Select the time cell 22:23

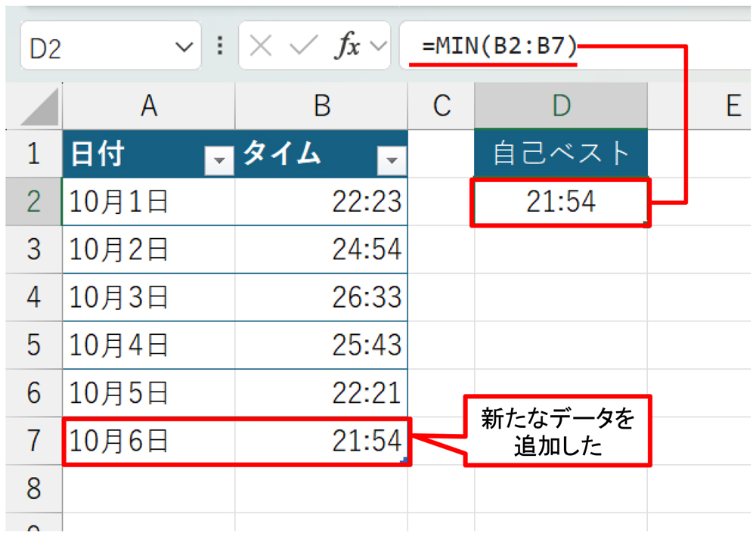[x=321, y=202]
